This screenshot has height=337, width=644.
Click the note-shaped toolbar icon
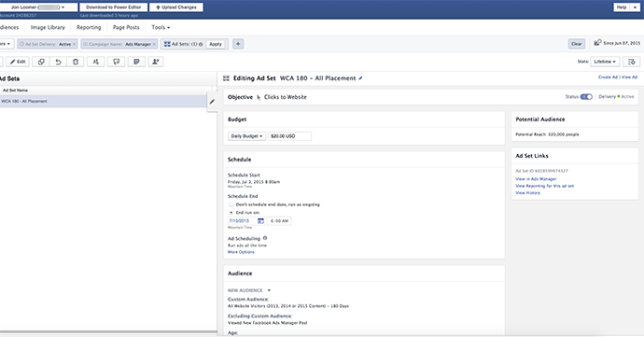click(136, 62)
